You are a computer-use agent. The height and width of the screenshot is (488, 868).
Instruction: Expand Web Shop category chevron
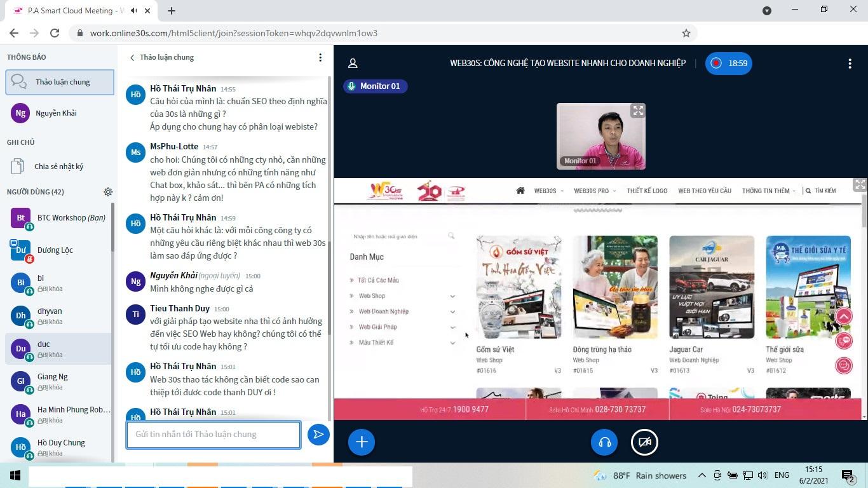[x=452, y=296]
